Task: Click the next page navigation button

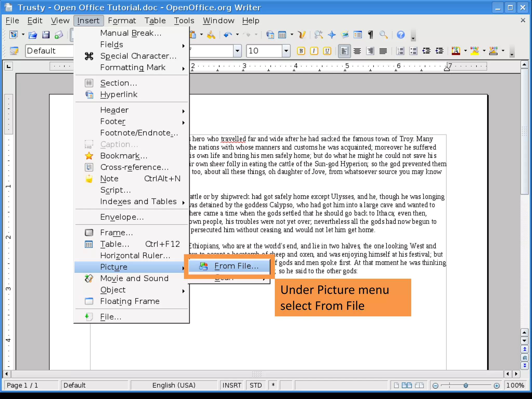Action: 525,366
